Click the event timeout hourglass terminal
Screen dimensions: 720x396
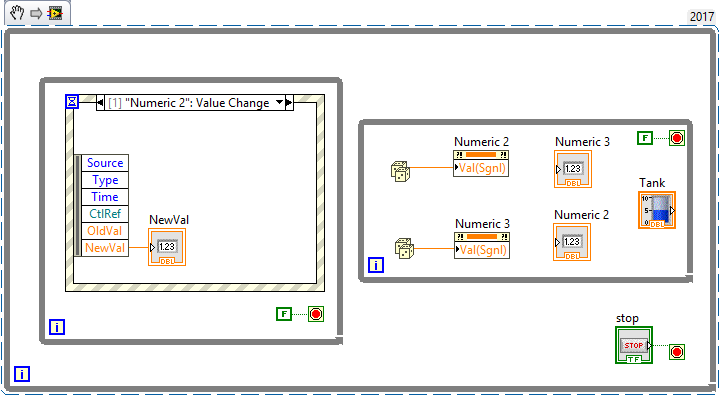pyautogui.click(x=72, y=102)
